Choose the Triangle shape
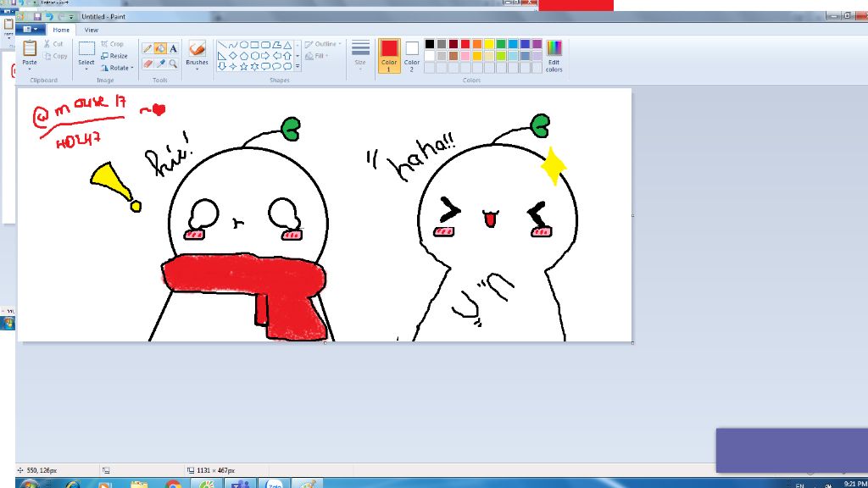 pyautogui.click(x=287, y=45)
